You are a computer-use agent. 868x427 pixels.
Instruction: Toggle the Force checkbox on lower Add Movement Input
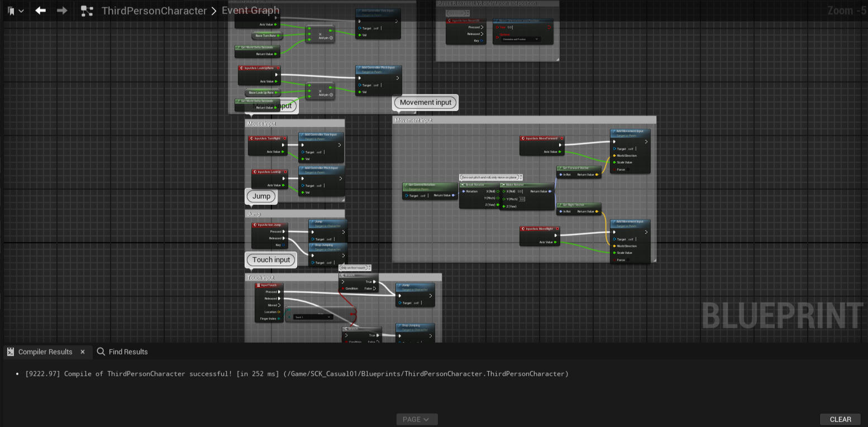click(x=628, y=260)
